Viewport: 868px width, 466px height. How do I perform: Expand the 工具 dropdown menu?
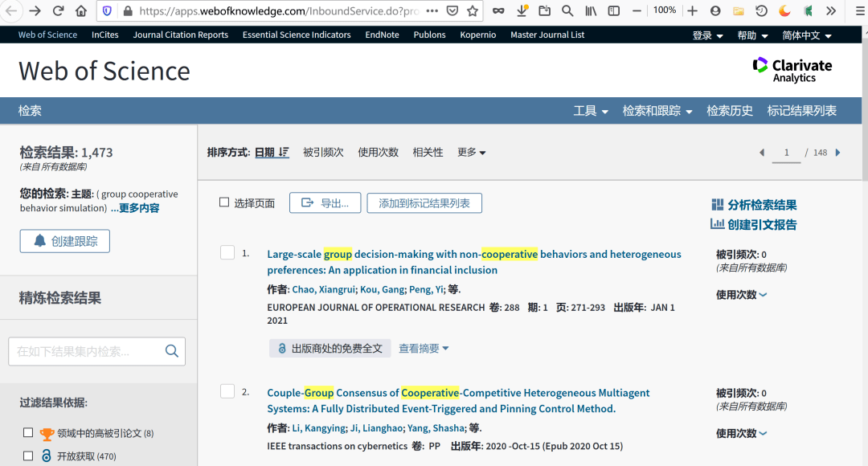[591, 111]
